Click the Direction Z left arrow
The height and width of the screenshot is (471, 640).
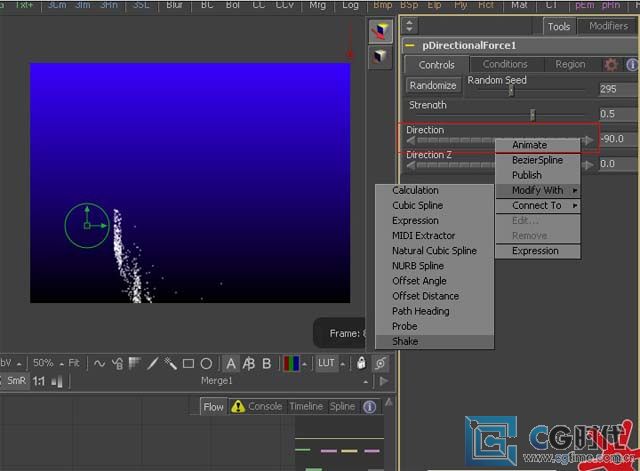(411, 165)
